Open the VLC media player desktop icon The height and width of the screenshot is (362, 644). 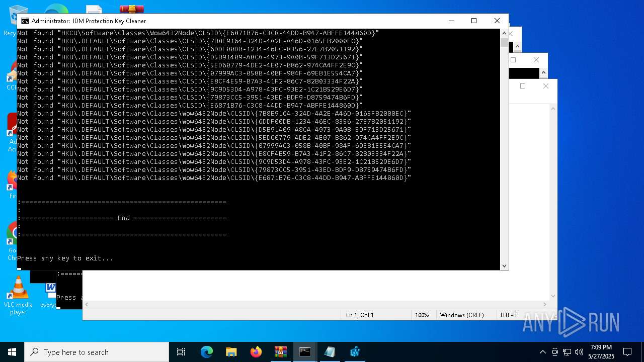click(x=18, y=296)
